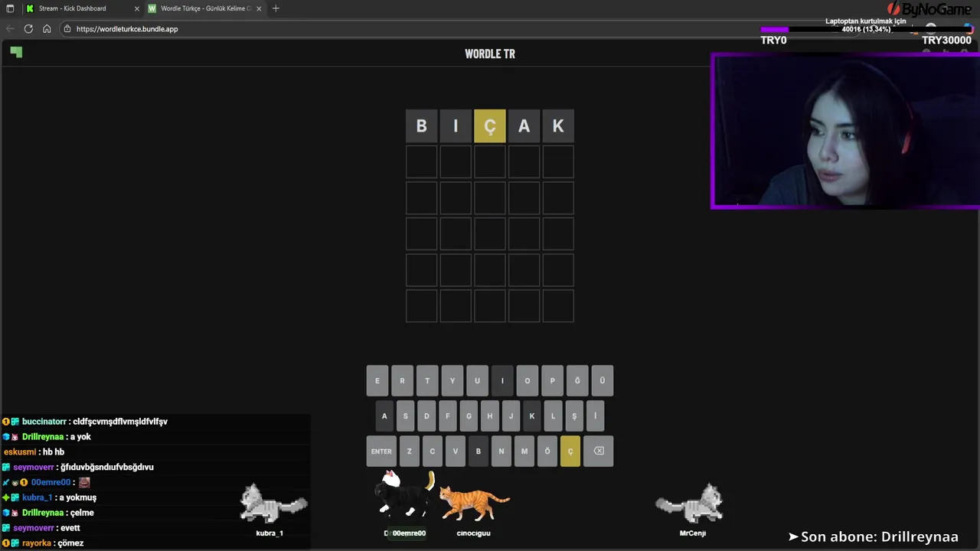980x551 pixels.
Task: Tap the Ğ key on Wordle keyboard
Action: (577, 380)
